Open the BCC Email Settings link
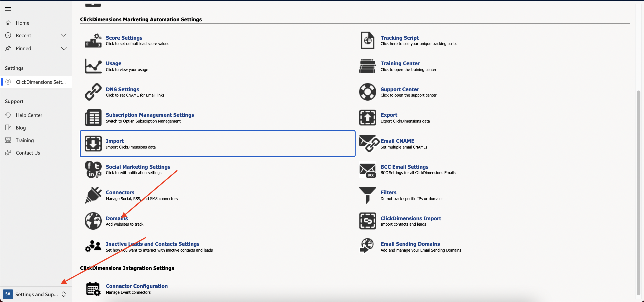The image size is (644, 302). click(404, 167)
